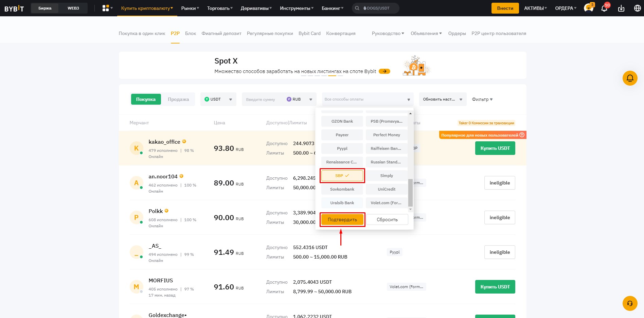
Task: Open the language globe icon
Action: click(638, 8)
